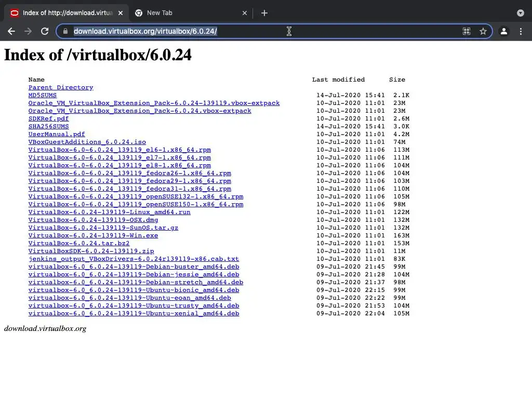The height and width of the screenshot is (399, 532).
Task: Download the openSUSE150 rpm package
Action: tap(136, 205)
